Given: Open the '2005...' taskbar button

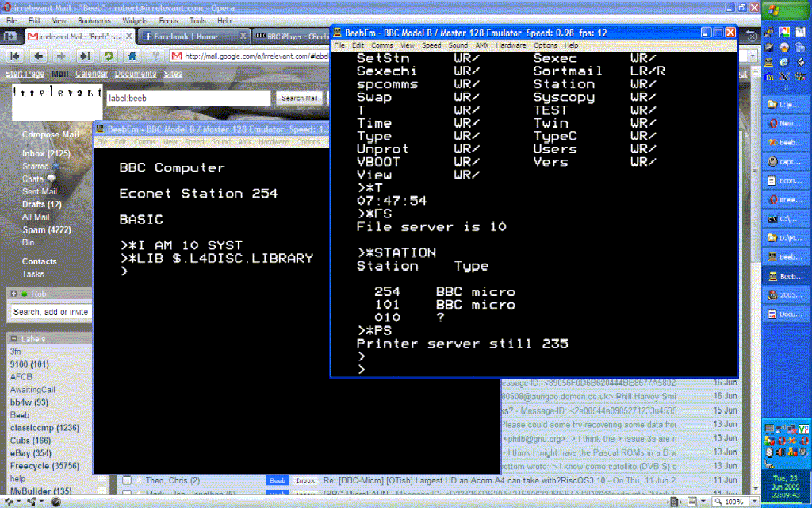Looking at the screenshot, I should tap(786, 295).
